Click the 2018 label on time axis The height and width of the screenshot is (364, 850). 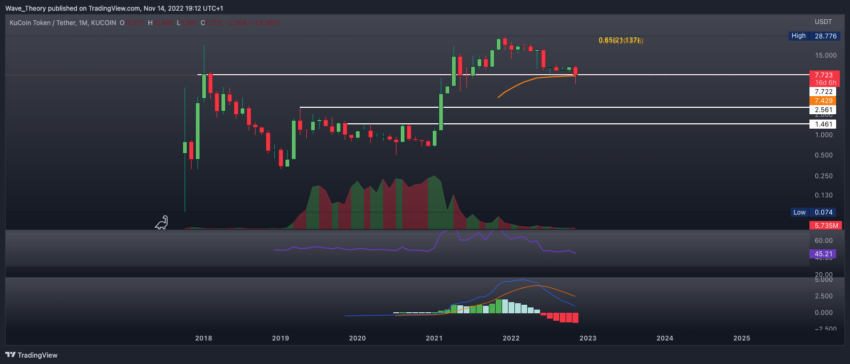[203, 338]
